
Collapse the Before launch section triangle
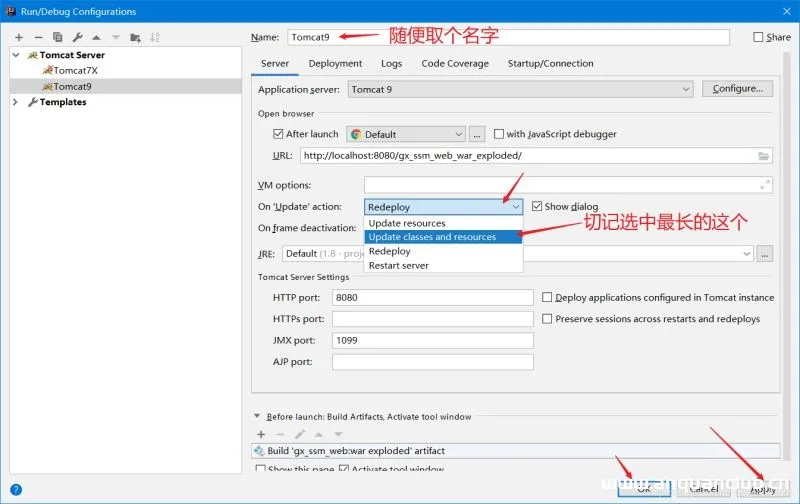click(257, 416)
